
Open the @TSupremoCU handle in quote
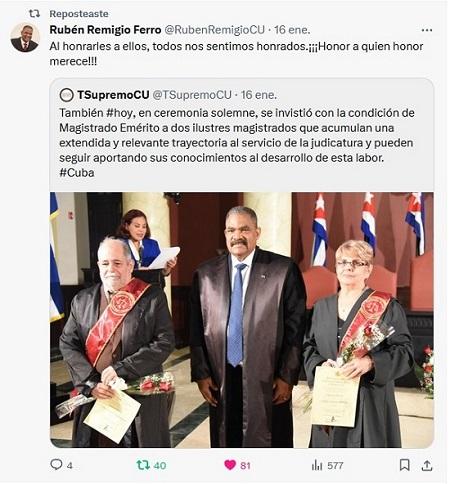pyautogui.click(x=192, y=95)
